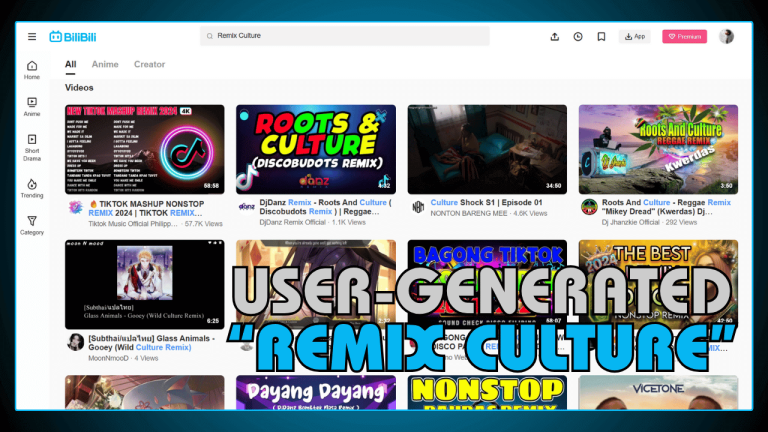Open the Anime section in the sidebar
Image resolution: width=768 pixels, height=432 pixels.
tap(32, 106)
